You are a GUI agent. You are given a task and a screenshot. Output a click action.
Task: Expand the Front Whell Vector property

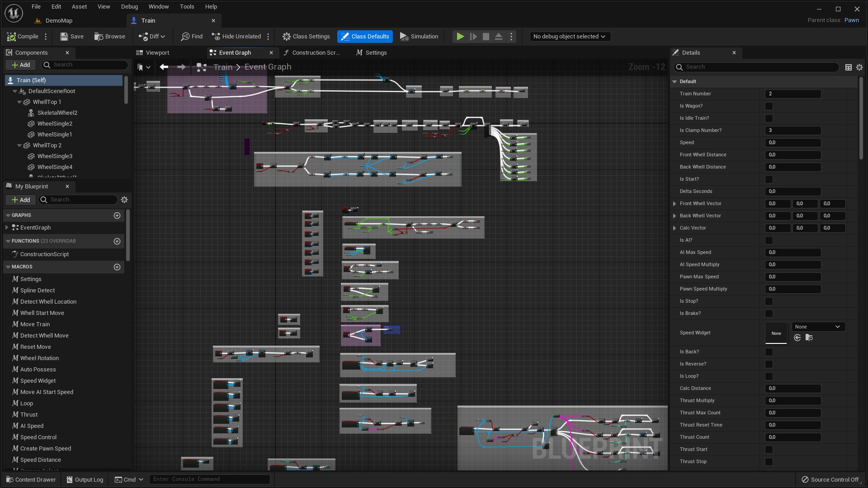675,204
